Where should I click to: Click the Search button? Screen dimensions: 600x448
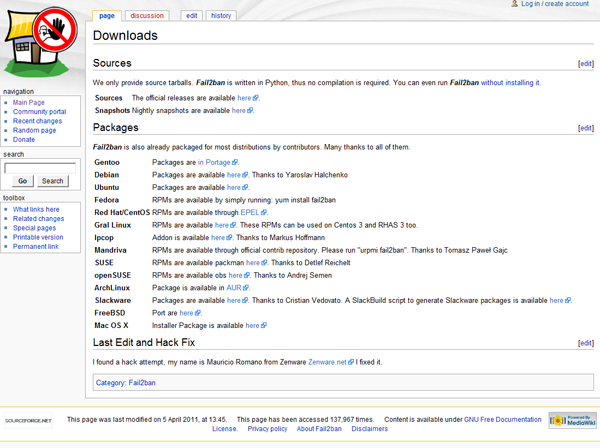[x=53, y=181]
